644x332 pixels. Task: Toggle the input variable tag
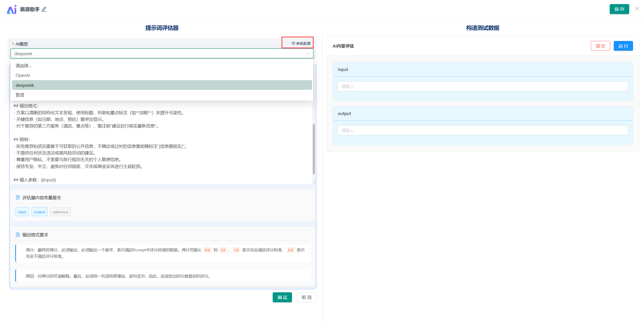pyautogui.click(x=22, y=212)
